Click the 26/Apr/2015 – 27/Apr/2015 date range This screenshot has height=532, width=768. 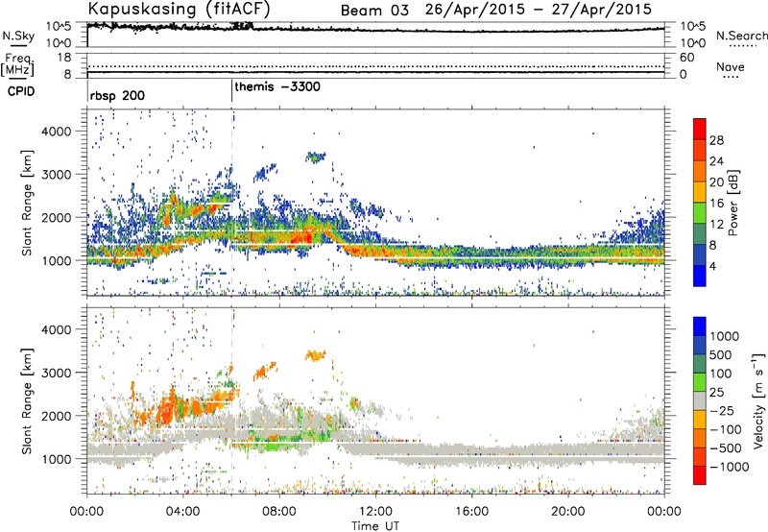click(x=539, y=10)
